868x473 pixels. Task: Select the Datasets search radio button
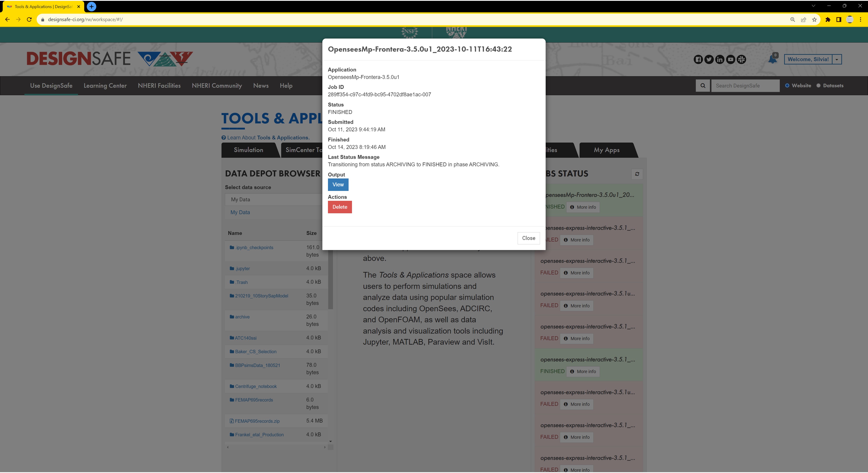[818, 86]
